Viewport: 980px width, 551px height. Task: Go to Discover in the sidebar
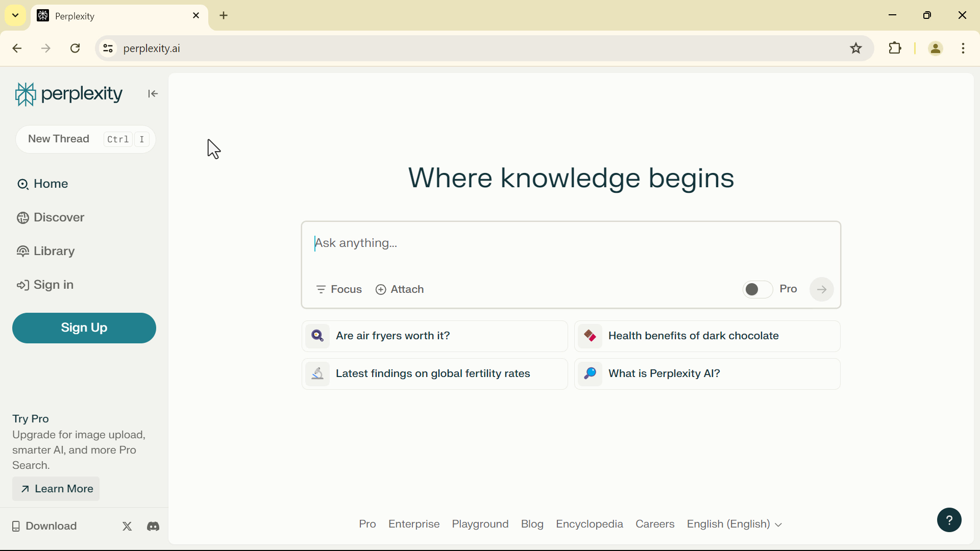click(x=51, y=218)
